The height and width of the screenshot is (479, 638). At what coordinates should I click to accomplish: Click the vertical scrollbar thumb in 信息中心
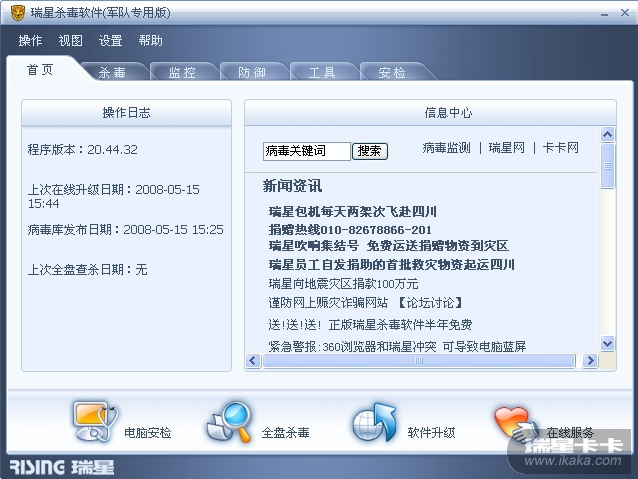click(x=607, y=166)
